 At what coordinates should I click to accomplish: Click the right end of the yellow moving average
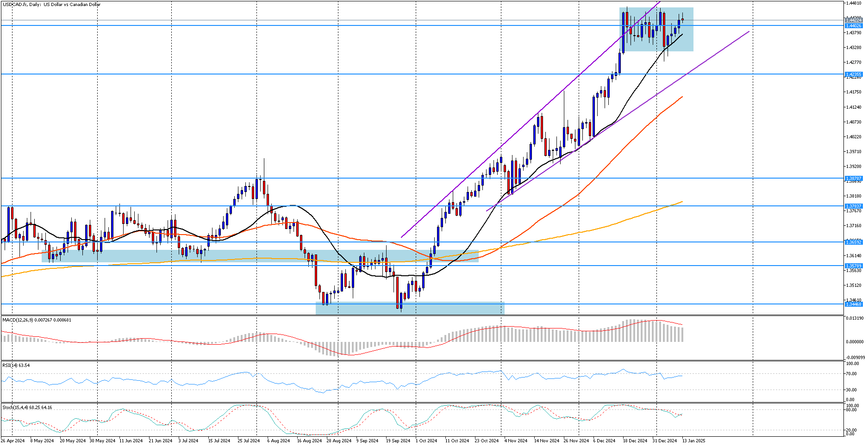click(682, 202)
